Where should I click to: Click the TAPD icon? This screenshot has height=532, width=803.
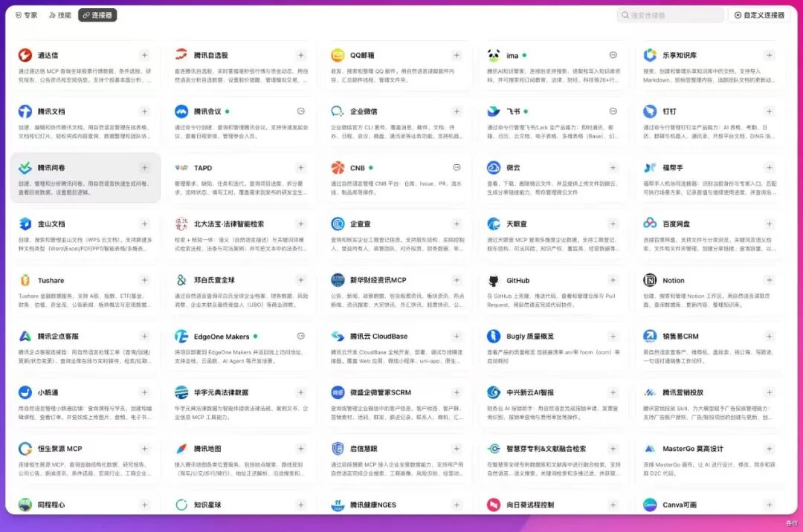coord(181,167)
